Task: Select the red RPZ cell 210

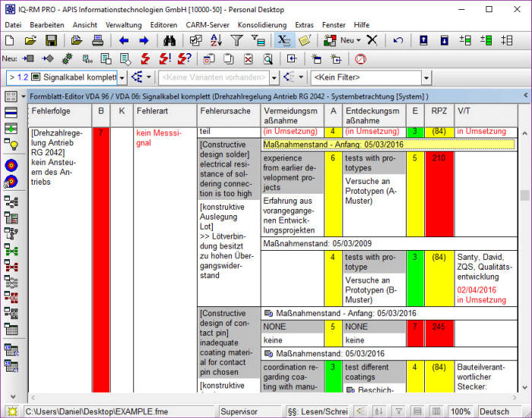Action: (439, 194)
